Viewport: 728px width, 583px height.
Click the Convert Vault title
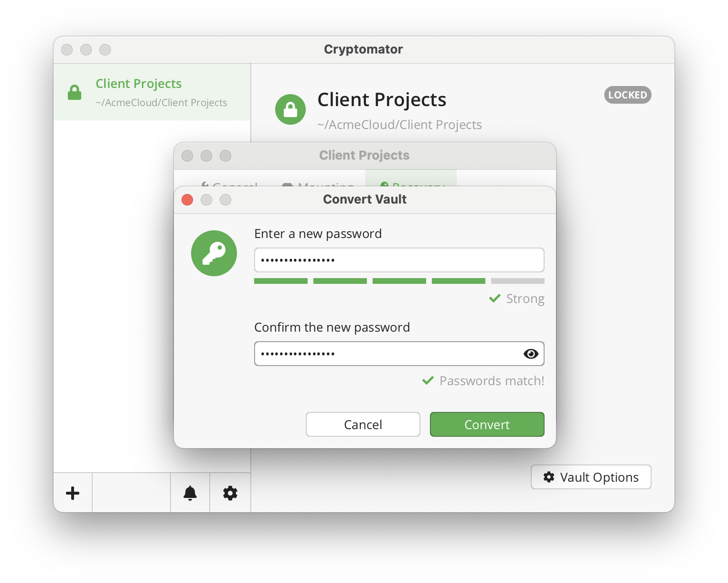coord(364,199)
